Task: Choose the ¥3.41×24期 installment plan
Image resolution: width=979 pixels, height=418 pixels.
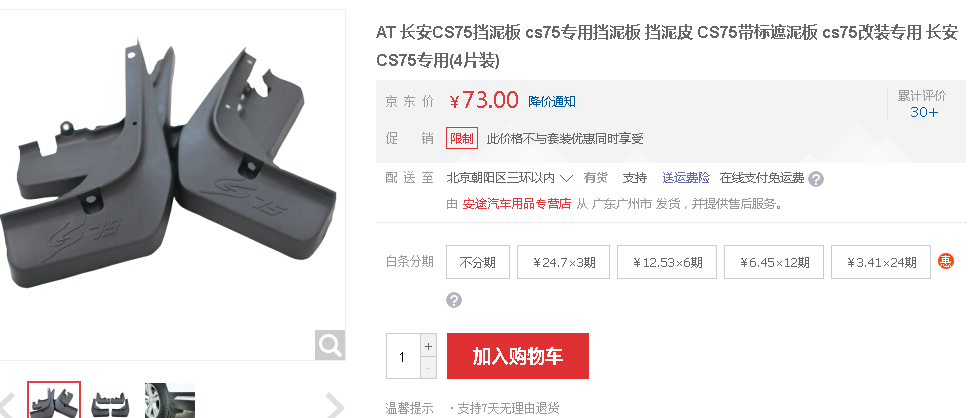Action: [x=881, y=262]
